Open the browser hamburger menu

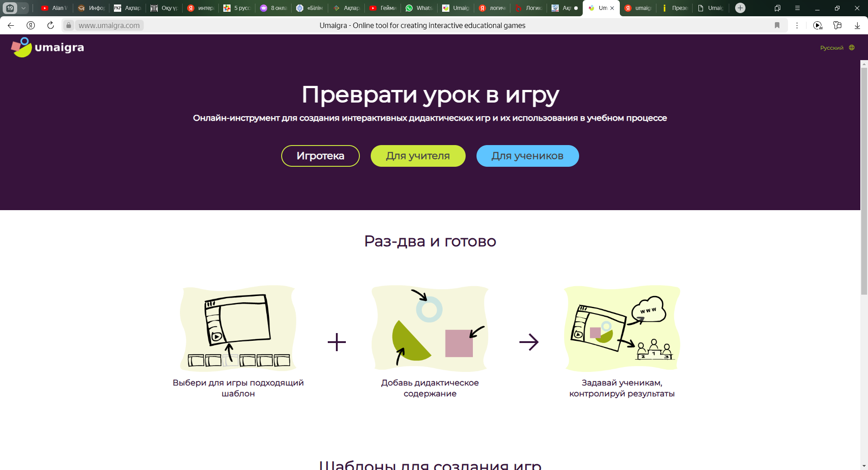coord(797,8)
